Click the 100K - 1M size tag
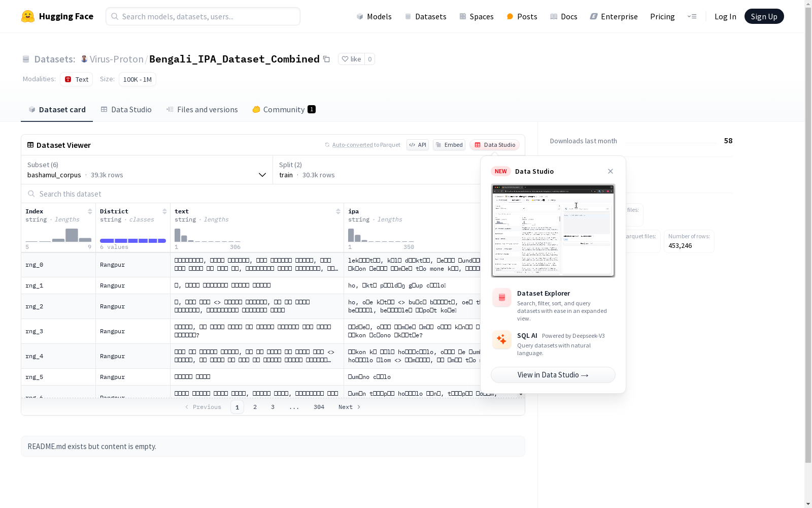This screenshot has height=508, width=812. (138, 79)
